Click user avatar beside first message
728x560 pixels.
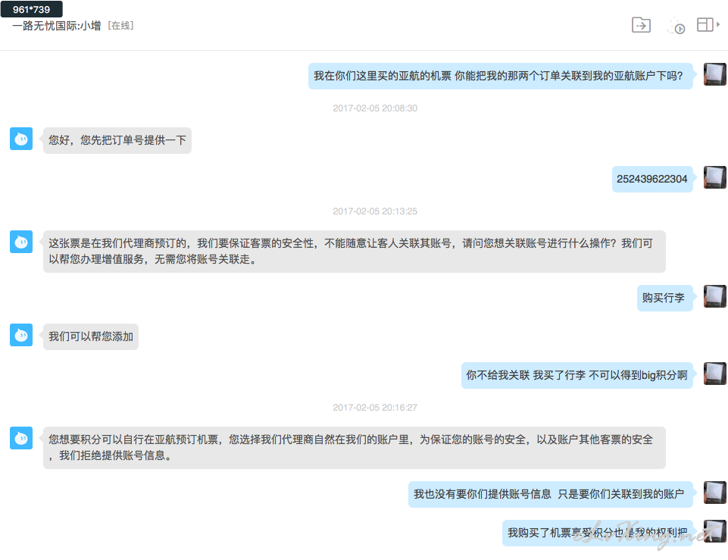click(715, 74)
